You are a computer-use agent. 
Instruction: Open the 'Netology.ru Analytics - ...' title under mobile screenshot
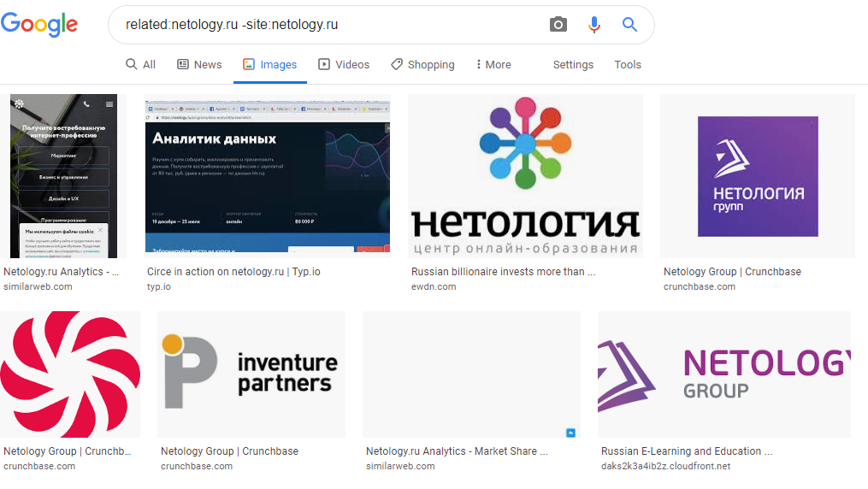61,272
